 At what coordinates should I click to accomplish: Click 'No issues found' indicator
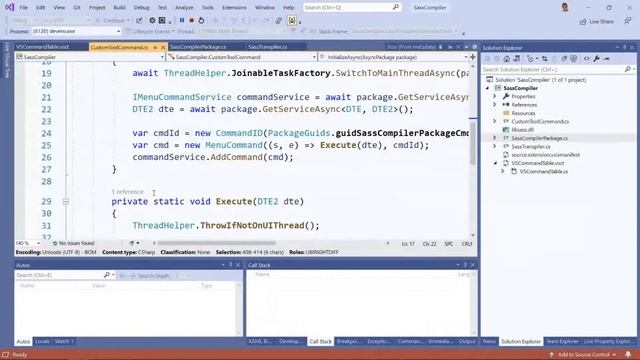pyautogui.click(x=73, y=243)
